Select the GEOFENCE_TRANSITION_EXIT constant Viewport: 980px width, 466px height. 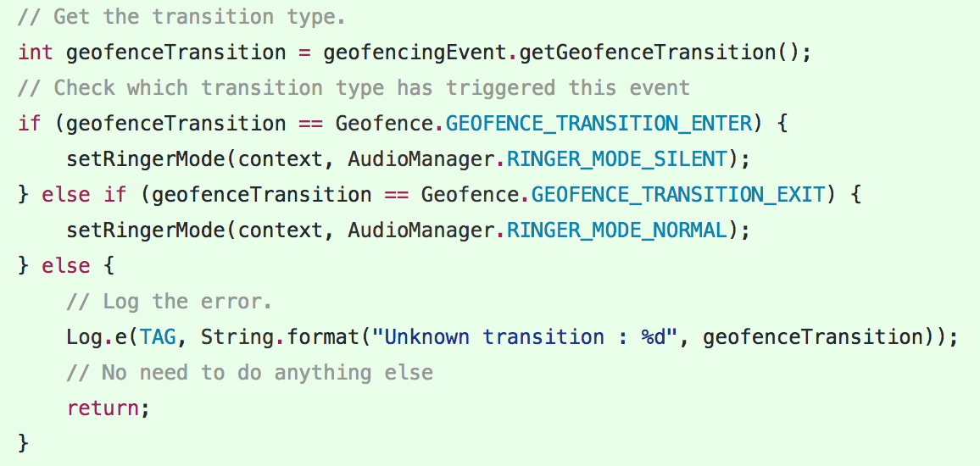[x=678, y=194]
